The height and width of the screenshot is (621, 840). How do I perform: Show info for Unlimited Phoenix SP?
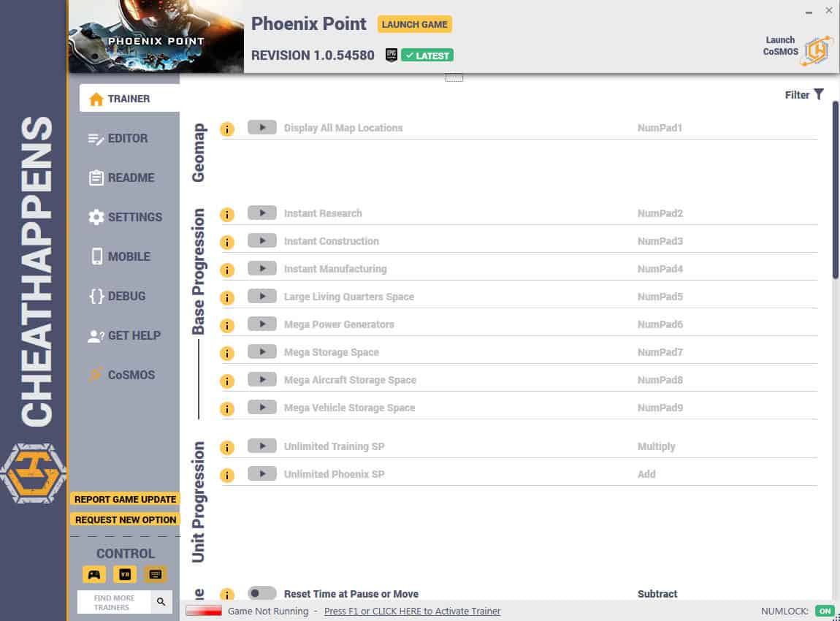pos(227,476)
